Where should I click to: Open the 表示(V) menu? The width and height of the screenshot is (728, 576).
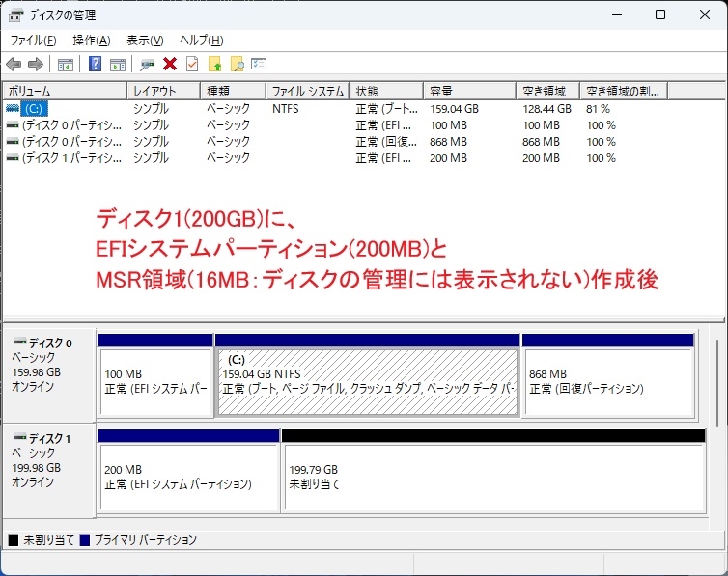point(145,41)
